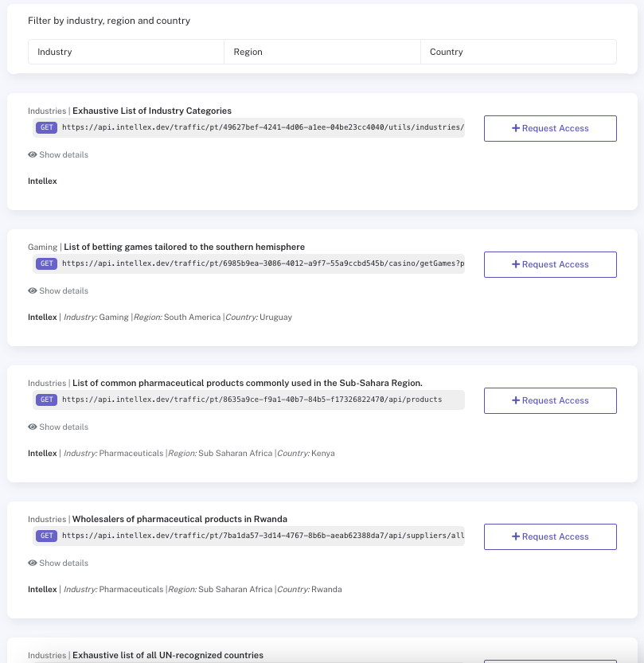Click GET badge on api/suppliers/all endpoint
644x663 pixels.
click(x=46, y=536)
